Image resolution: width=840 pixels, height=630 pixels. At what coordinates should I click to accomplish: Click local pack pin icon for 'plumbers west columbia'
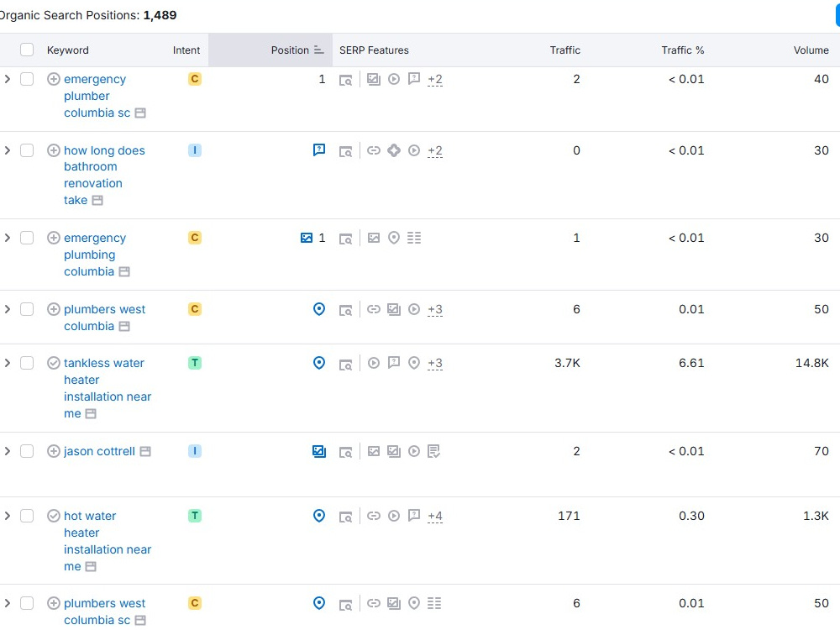coord(318,309)
